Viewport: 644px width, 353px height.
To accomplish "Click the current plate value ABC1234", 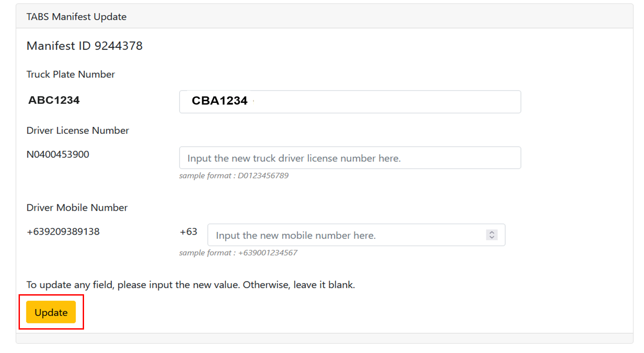I will click(54, 100).
